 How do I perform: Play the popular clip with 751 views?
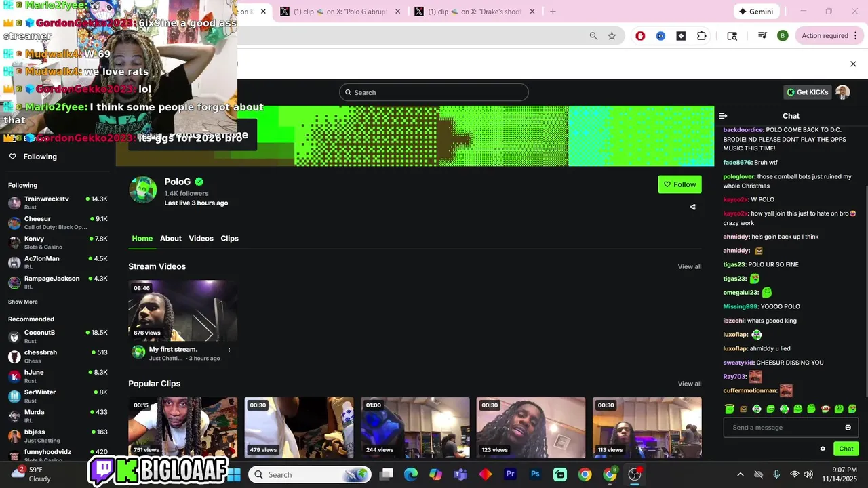tap(183, 428)
